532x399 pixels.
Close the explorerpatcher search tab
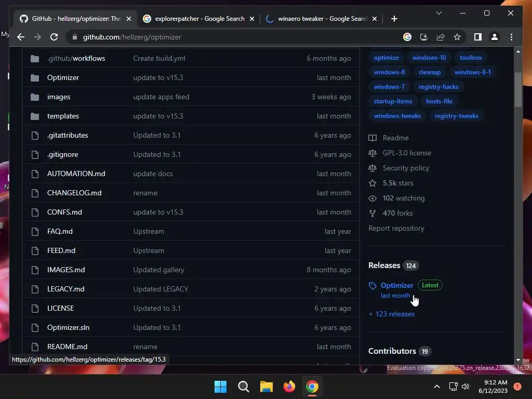click(x=252, y=19)
